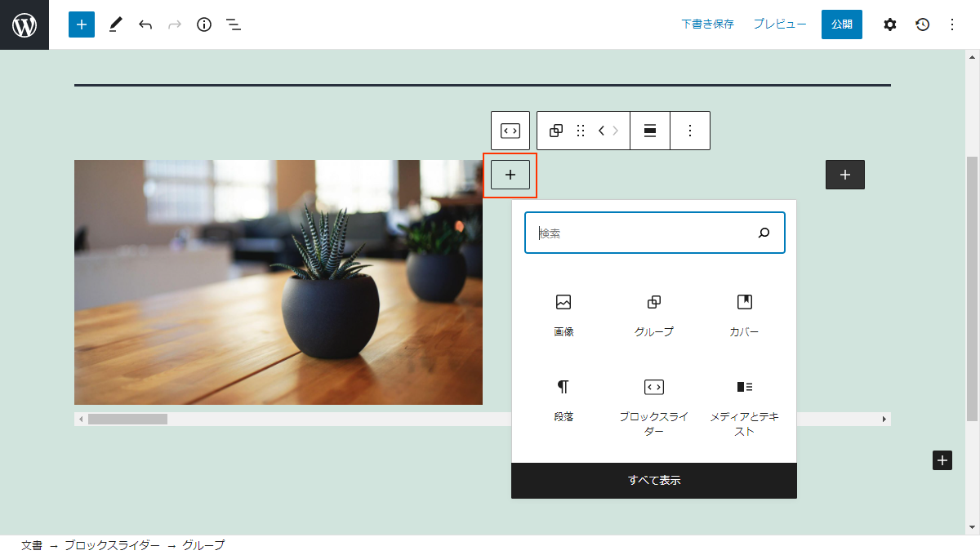Screen dimensions: 980x555
Task: Move the block left with arrow
Action: [x=601, y=131]
